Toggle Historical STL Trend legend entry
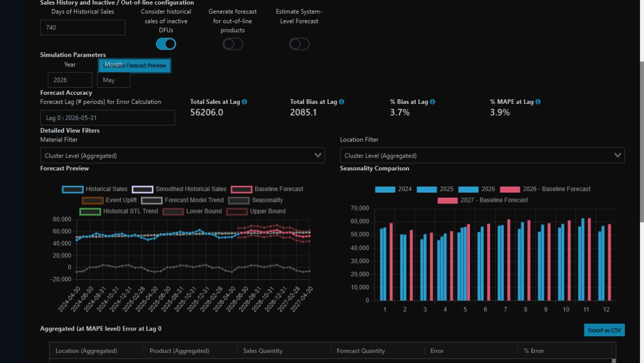The width and height of the screenshot is (644, 363). pos(118,211)
